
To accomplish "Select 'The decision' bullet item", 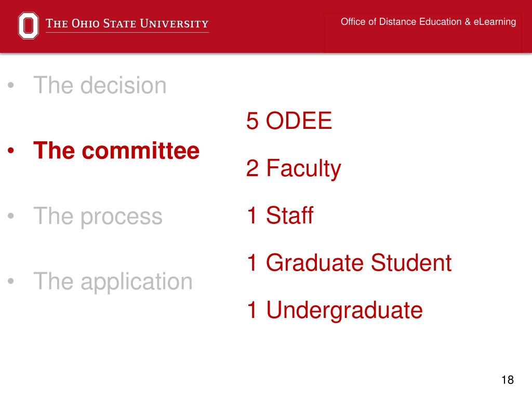I will (100, 85).
